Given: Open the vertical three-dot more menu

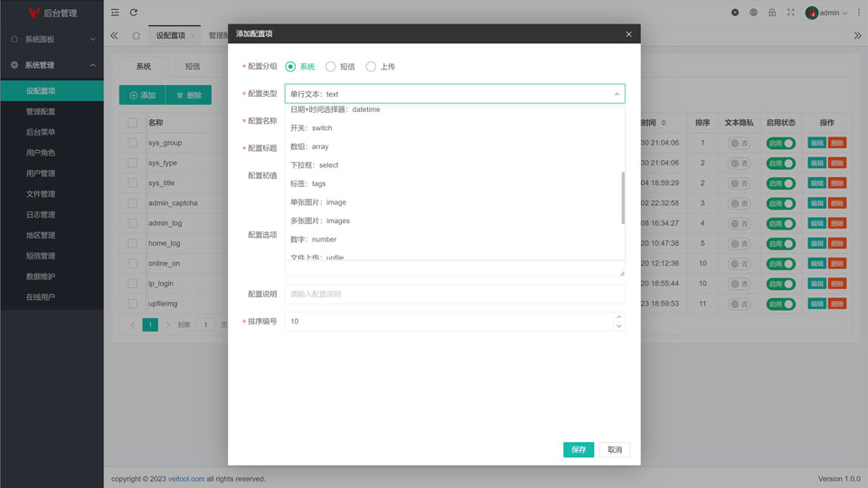Looking at the screenshot, I should coord(858,13).
